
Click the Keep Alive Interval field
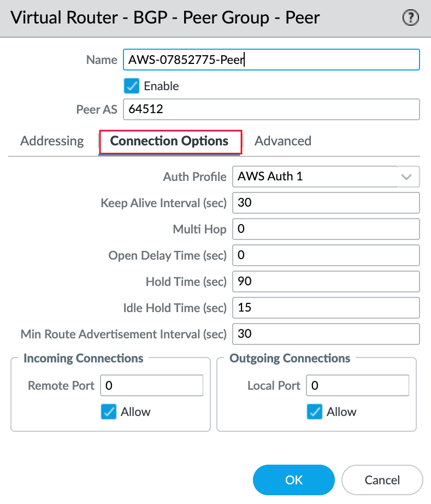point(326,203)
